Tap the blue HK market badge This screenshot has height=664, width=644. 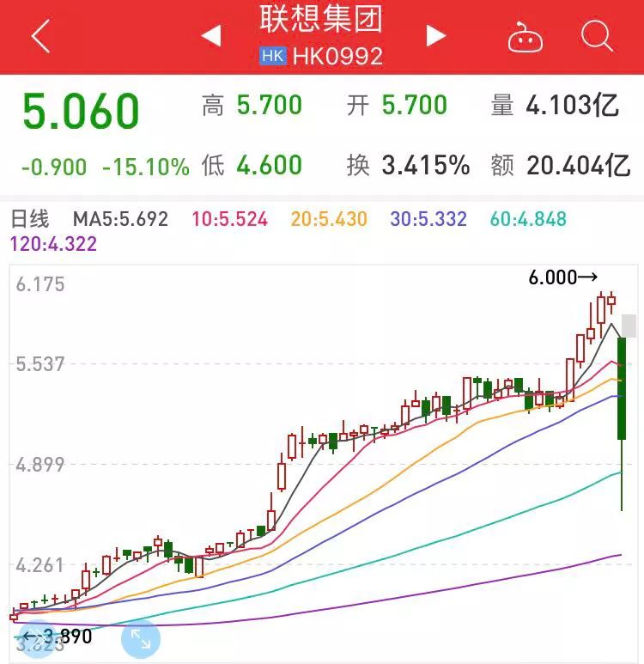[x=272, y=57]
